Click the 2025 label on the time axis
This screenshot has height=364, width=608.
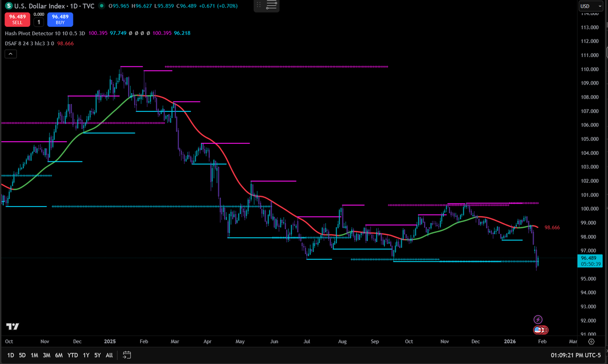point(110,342)
